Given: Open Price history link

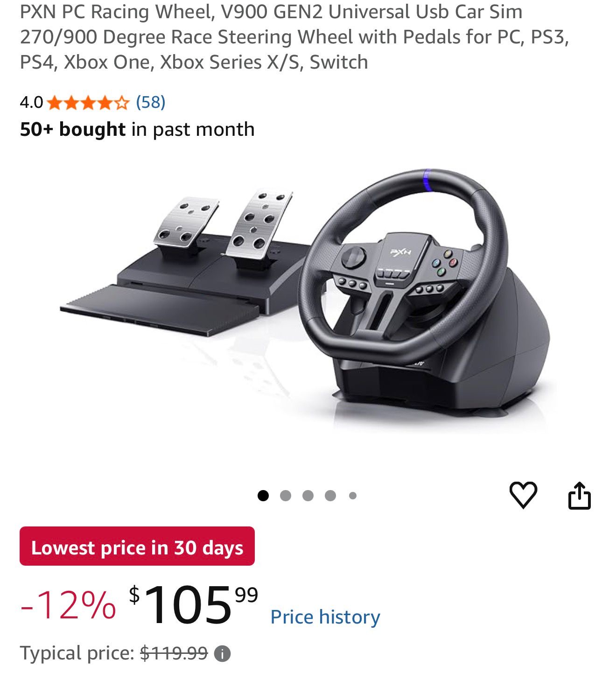Looking at the screenshot, I should pyautogui.click(x=325, y=617).
